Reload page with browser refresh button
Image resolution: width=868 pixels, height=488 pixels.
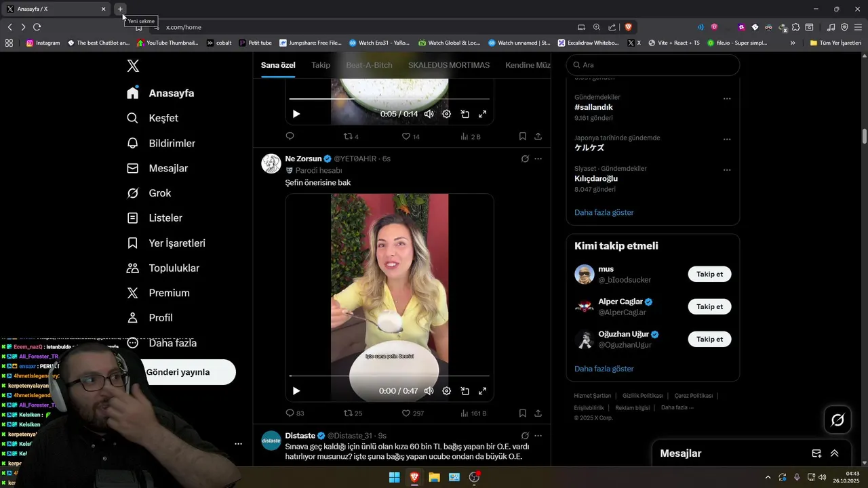(37, 27)
